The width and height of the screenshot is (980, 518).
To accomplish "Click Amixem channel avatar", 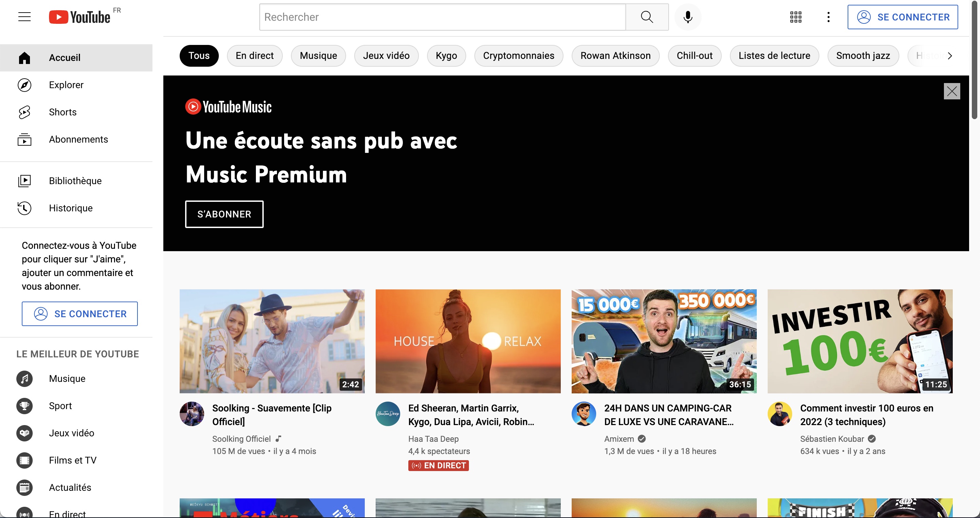I will click(584, 414).
